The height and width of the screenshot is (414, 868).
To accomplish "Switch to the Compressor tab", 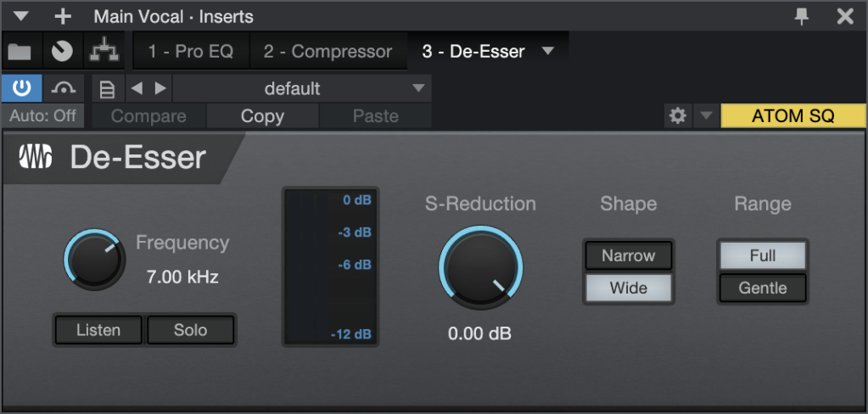I will click(x=328, y=52).
